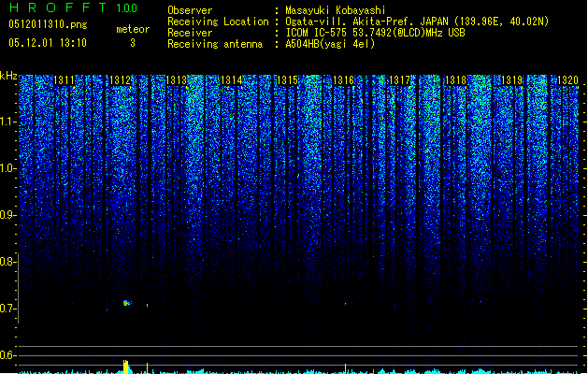Click the 1313 time marker
This screenshot has width=588, height=374.
(177, 79)
